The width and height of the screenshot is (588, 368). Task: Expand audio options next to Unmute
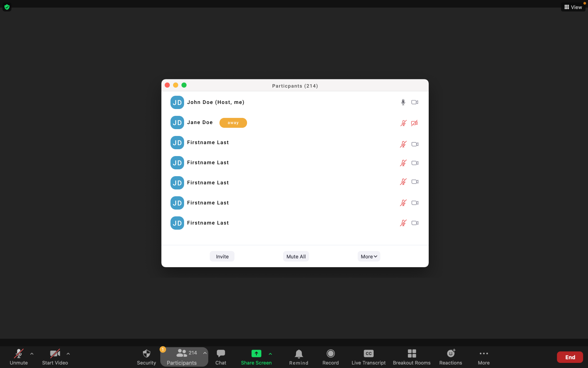coord(32,353)
